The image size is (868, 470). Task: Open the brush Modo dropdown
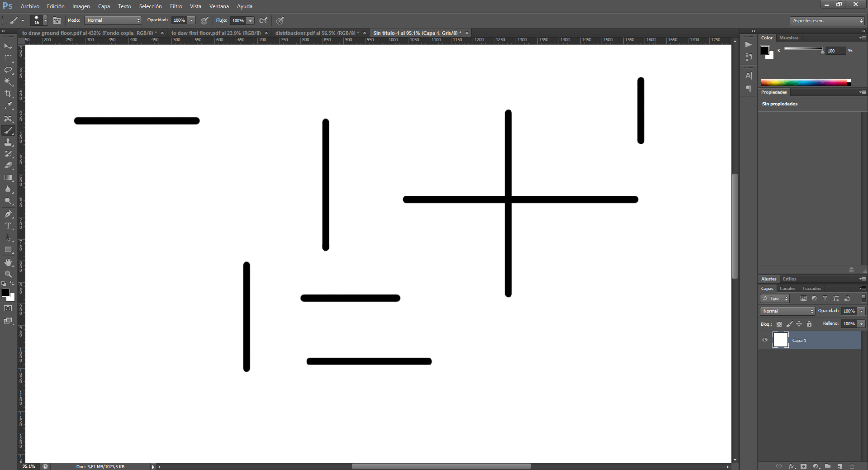113,20
